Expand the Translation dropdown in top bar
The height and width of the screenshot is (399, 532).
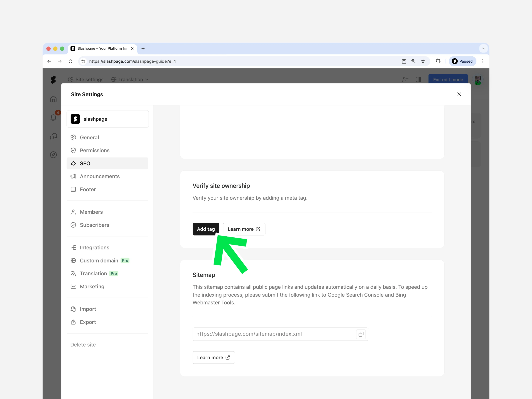130,79
